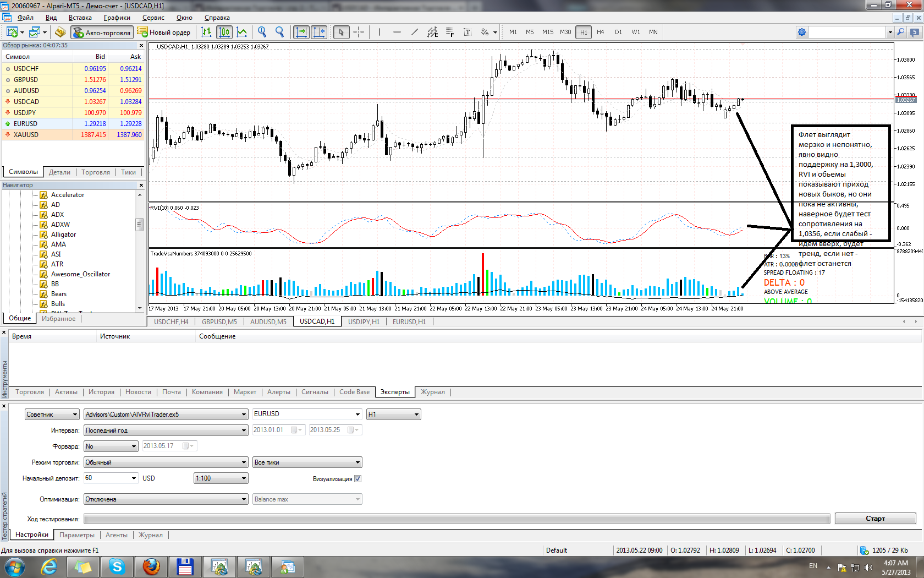Screen dimensions: 924x578
Task: Select the candlestick chart icon
Action: pos(224,32)
